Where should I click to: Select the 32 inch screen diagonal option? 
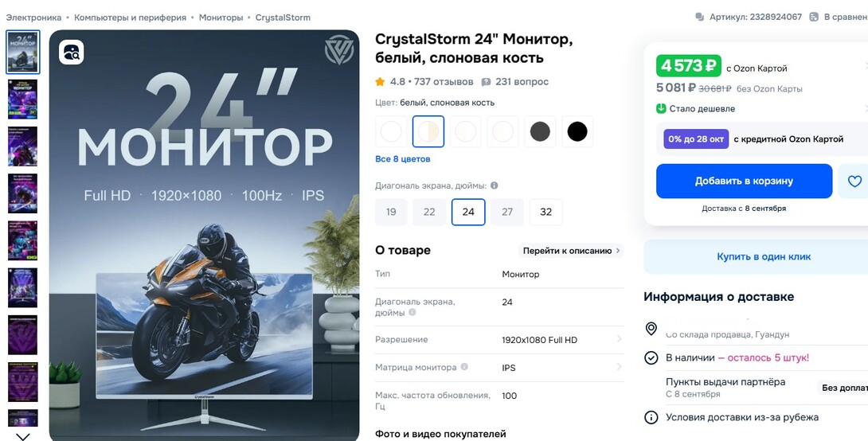(545, 212)
